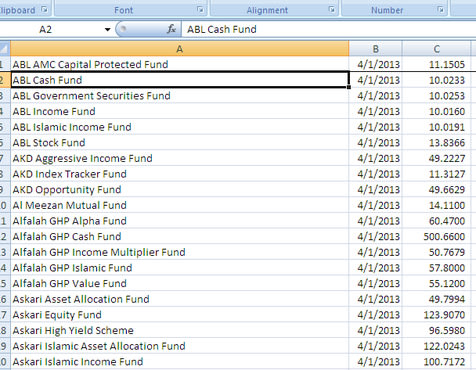Click value 49.6629 in column C

pyautogui.click(x=437, y=189)
